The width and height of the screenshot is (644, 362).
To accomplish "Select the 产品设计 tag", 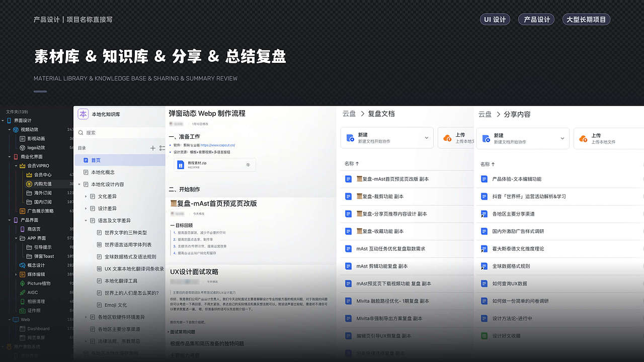I will point(536,20).
